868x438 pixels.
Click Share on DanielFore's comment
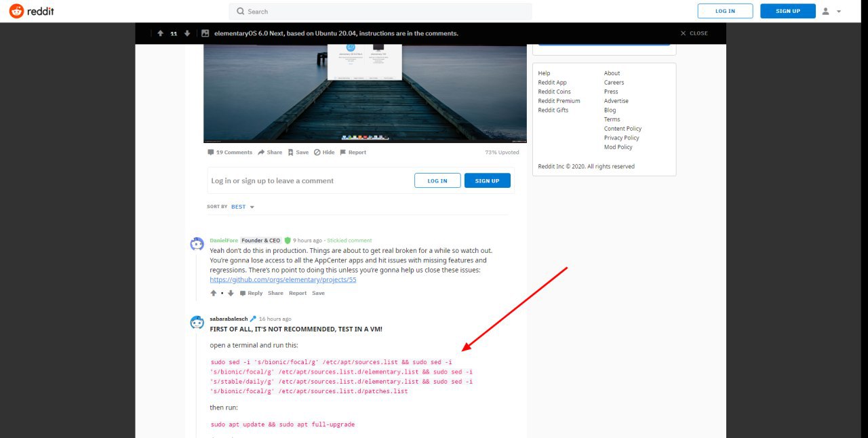coord(275,294)
